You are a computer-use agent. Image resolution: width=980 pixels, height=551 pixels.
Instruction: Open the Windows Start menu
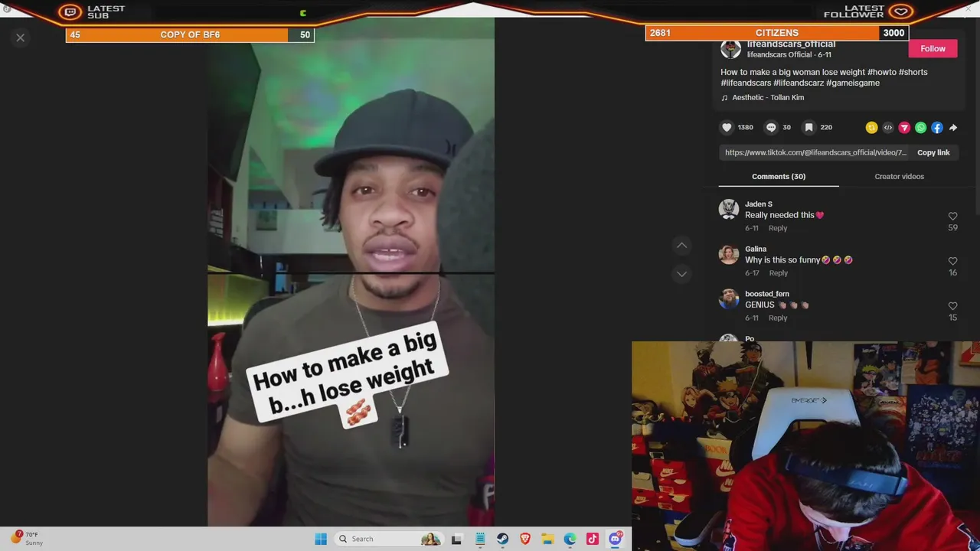tap(321, 539)
